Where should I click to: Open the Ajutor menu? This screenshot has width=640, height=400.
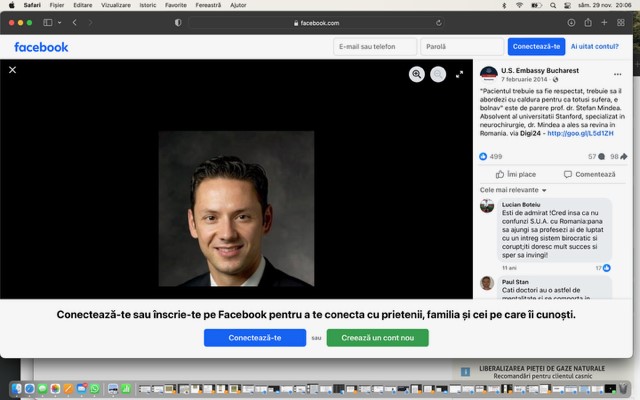238,5
